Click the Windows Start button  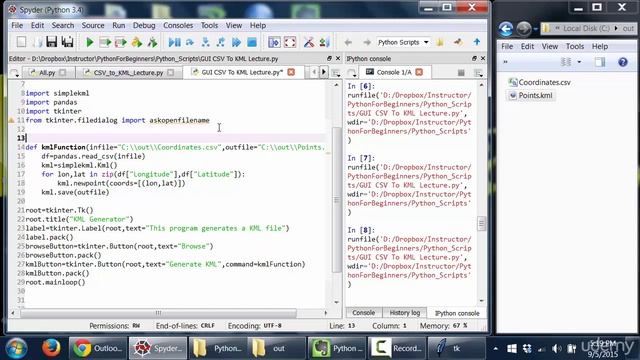point(16,348)
